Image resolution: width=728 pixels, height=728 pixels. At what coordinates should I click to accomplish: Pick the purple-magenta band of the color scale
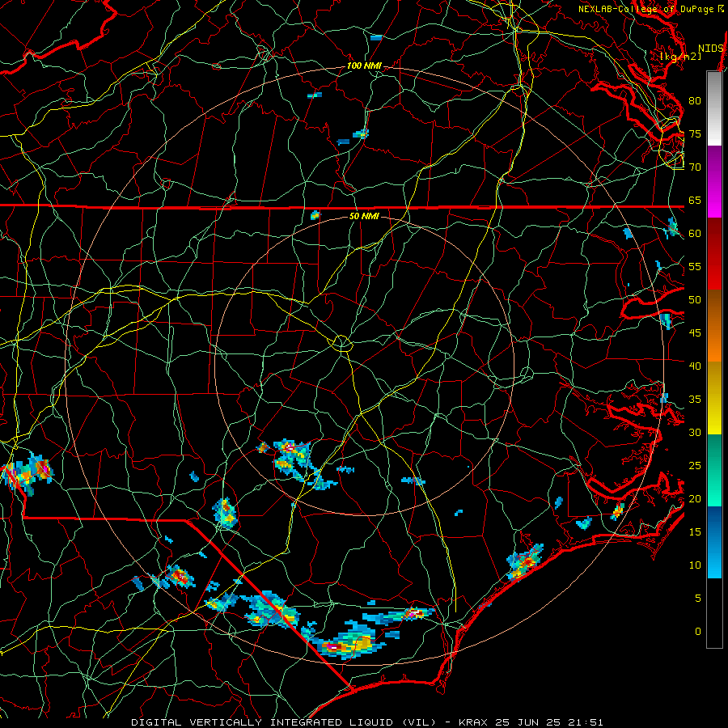(x=714, y=181)
